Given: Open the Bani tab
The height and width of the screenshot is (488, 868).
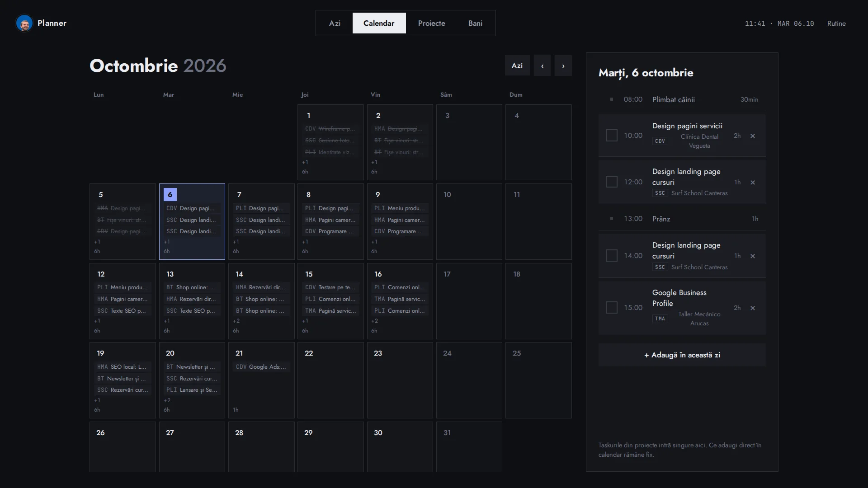Looking at the screenshot, I should coord(475,23).
